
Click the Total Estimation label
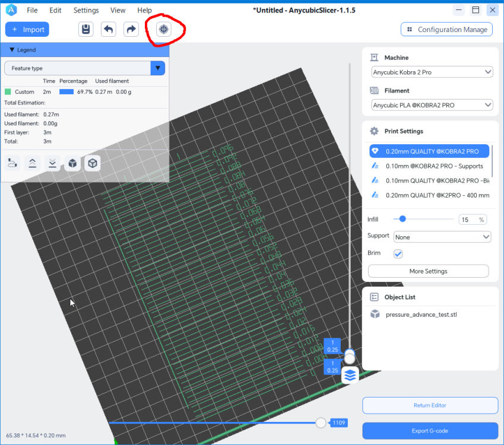click(25, 103)
